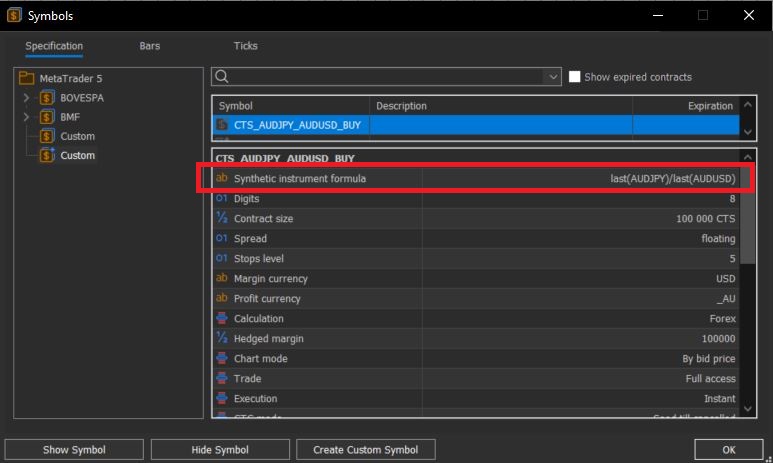Open the search field dropdown arrow
The width and height of the screenshot is (773, 463).
[553, 76]
